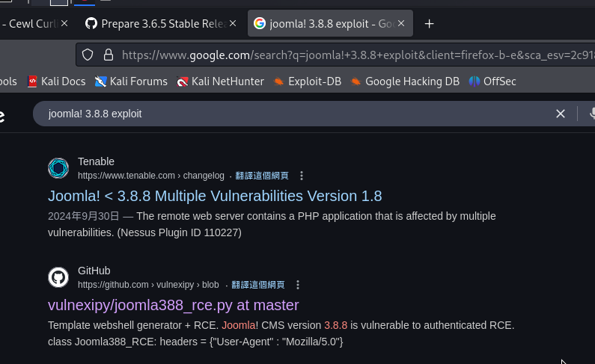Close the Prepare 3.6.5 Stable Release tab
This screenshot has width=595, height=364.
(x=234, y=24)
